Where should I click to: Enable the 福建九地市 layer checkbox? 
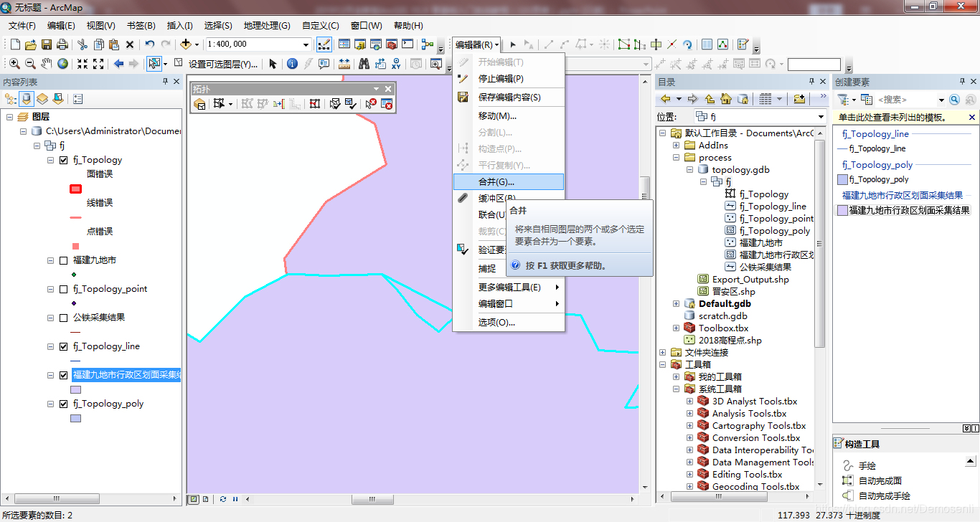[64, 260]
